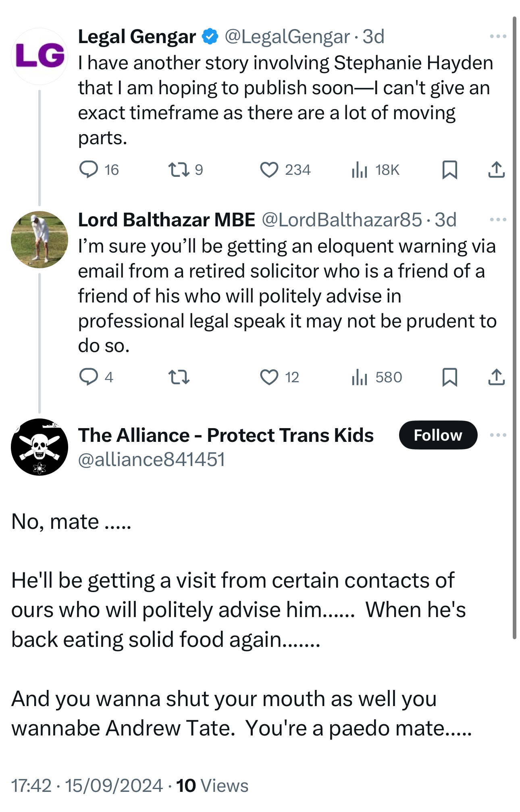Follow The Alliance - Protect Trans Kids
The image size is (520, 812).
coord(438,435)
